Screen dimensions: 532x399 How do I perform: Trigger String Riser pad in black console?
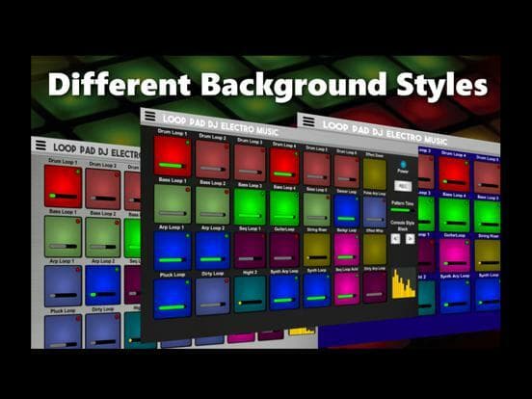click(316, 250)
